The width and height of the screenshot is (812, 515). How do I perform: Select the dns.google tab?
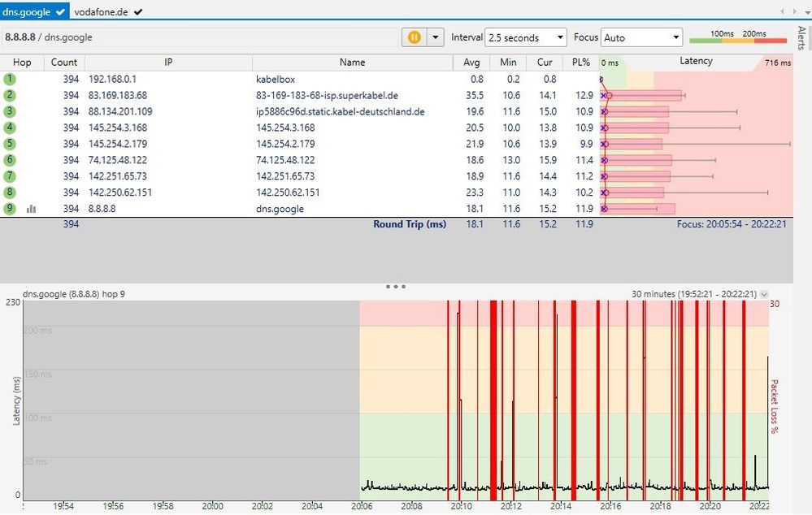coord(27,12)
